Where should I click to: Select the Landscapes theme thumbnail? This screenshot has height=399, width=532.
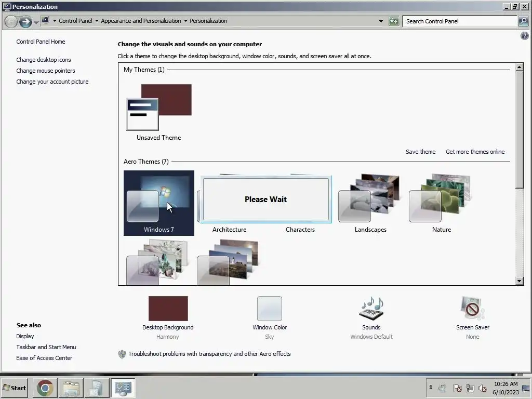[370, 198]
